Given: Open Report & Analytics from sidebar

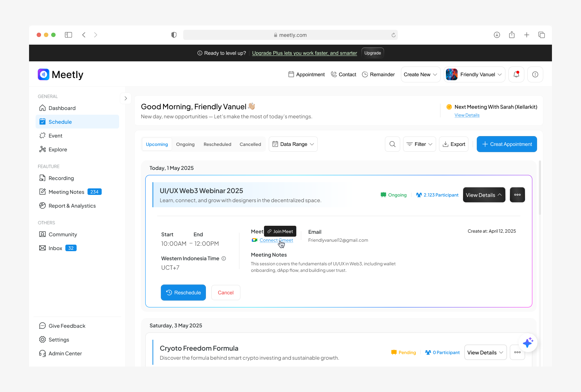Looking at the screenshot, I should pyautogui.click(x=72, y=205).
